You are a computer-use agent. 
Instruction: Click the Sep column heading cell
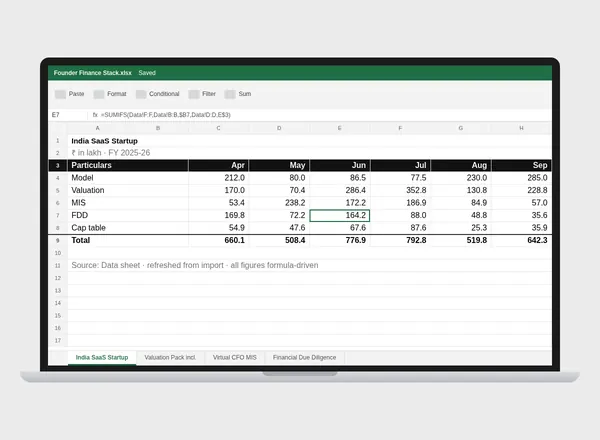click(521, 165)
